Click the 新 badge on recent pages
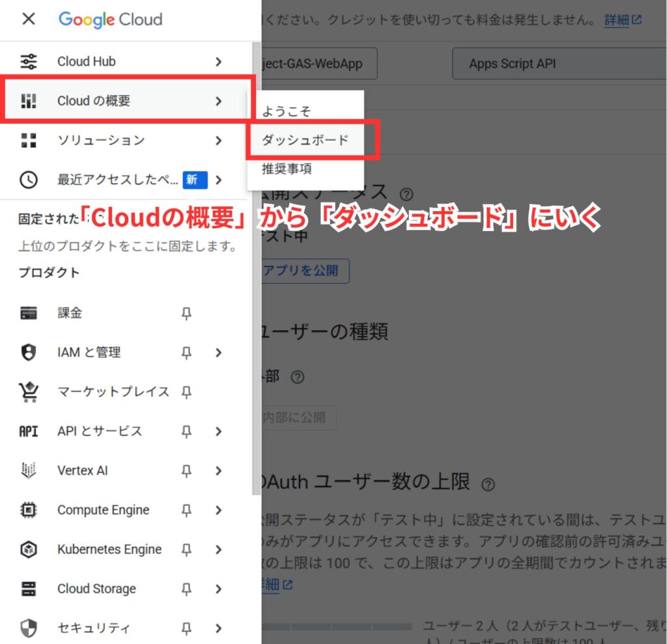 195,180
